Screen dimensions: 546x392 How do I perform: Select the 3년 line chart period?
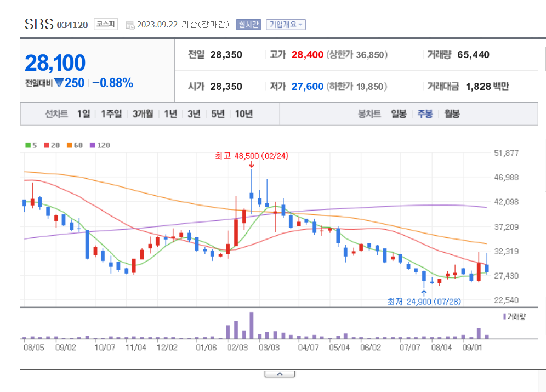(x=194, y=114)
